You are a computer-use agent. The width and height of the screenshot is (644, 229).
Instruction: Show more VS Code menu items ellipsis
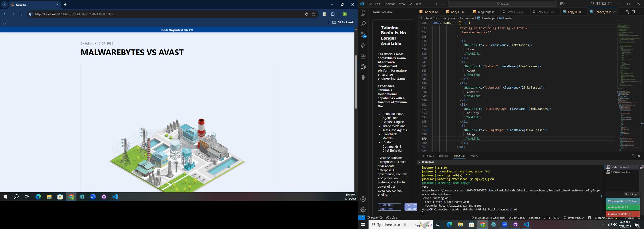427,4
